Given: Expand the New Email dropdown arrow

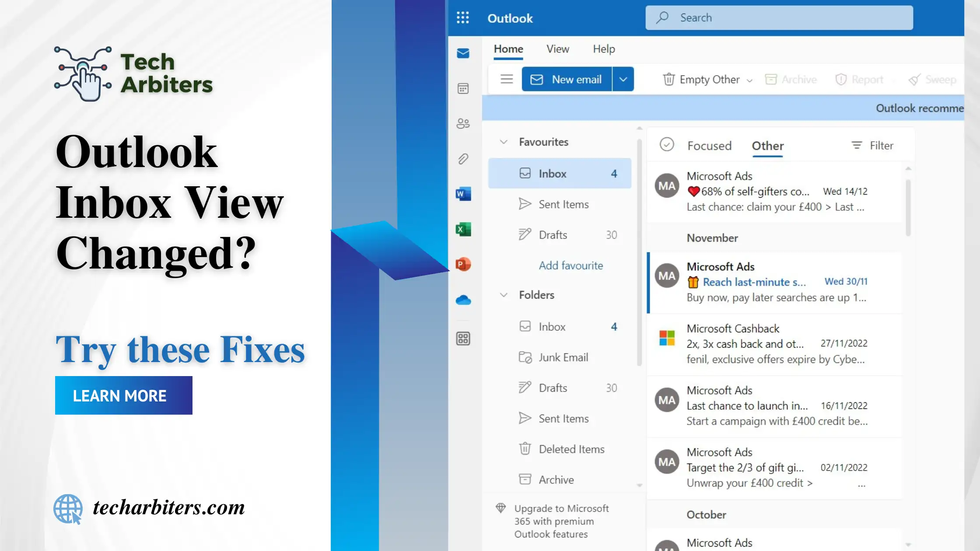Looking at the screenshot, I should click(622, 80).
